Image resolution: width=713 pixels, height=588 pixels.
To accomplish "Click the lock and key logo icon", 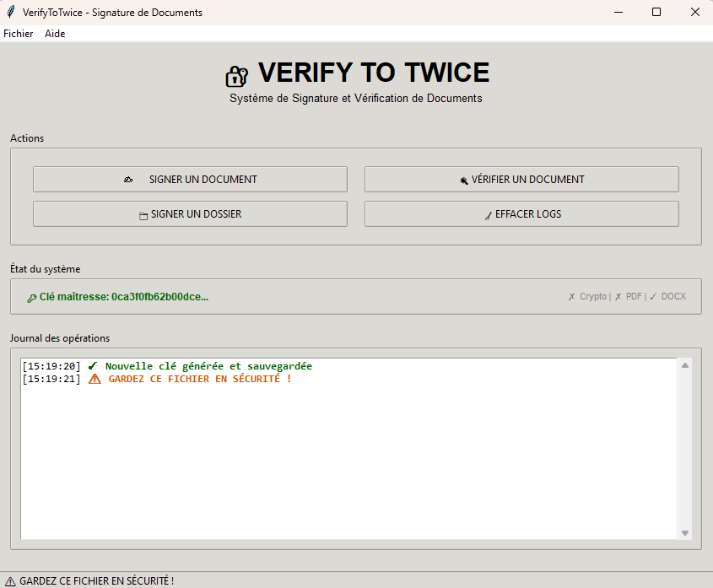I will pyautogui.click(x=236, y=76).
